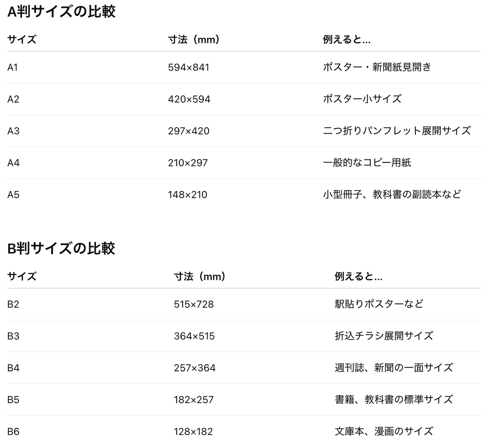The height and width of the screenshot is (448, 481).
Task: Click the 週刊誌、新聞の一面サイズ text
Action: pyautogui.click(x=394, y=368)
